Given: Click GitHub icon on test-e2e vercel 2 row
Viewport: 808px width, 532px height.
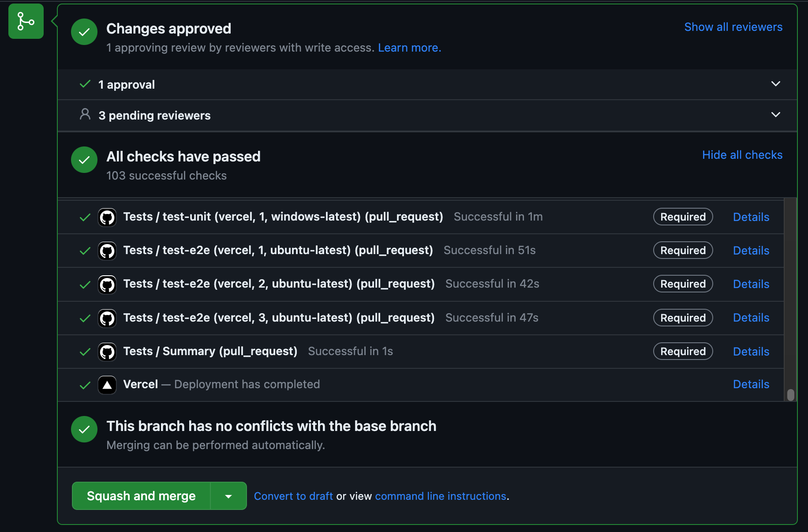Looking at the screenshot, I should click(x=107, y=284).
